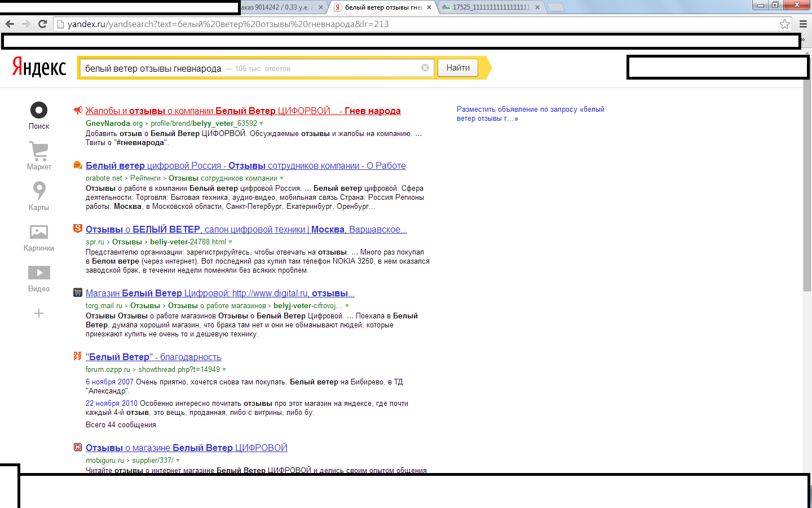Image resolution: width=812 pixels, height=508 pixels.
Task: Clear search query with X icon
Action: pos(425,68)
